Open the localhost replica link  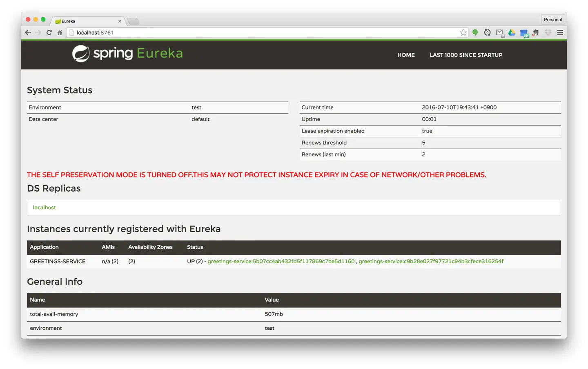[x=44, y=208]
